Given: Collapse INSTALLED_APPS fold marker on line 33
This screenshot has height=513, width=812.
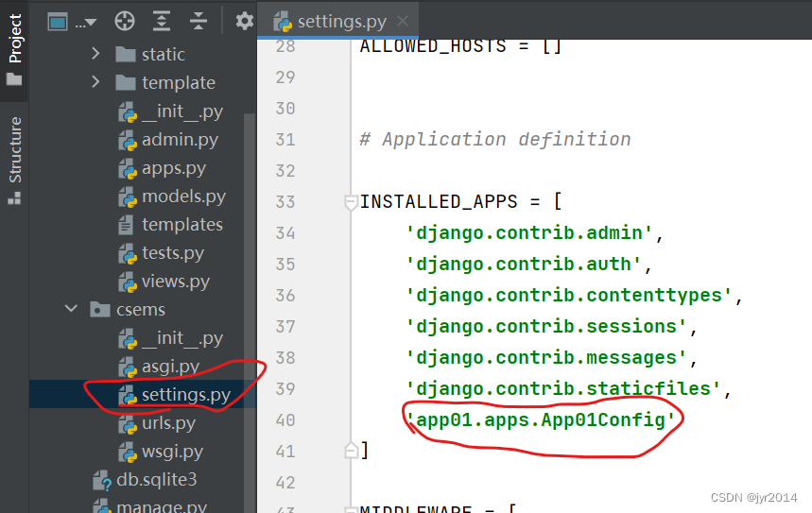Looking at the screenshot, I should click(351, 202).
